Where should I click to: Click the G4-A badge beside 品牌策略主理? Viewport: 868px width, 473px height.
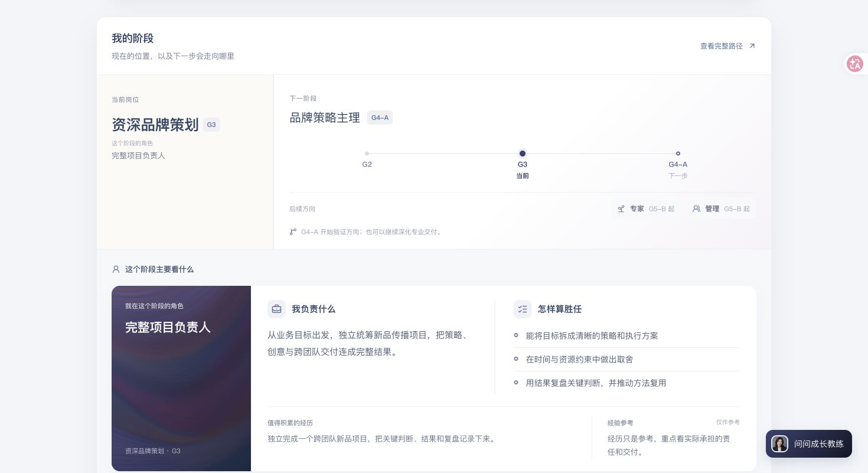(380, 118)
